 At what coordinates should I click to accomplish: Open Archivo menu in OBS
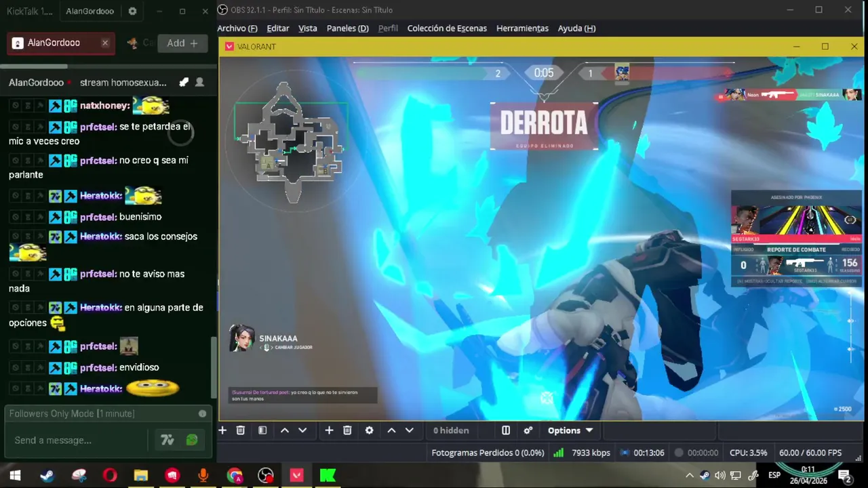(x=237, y=28)
